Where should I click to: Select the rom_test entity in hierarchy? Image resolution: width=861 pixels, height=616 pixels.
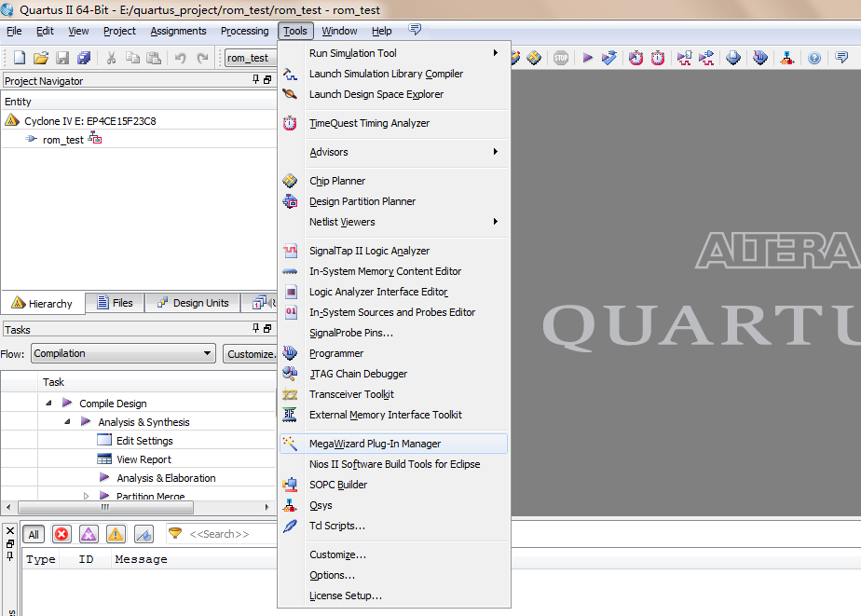click(63, 140)
